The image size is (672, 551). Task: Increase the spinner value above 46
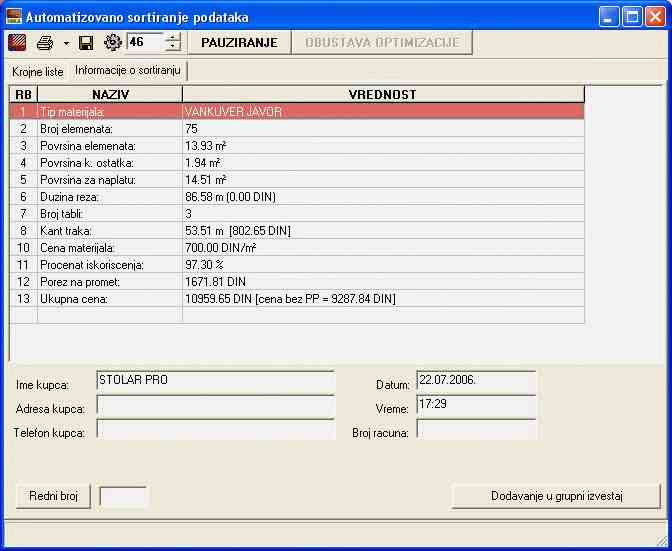[174, 37]
